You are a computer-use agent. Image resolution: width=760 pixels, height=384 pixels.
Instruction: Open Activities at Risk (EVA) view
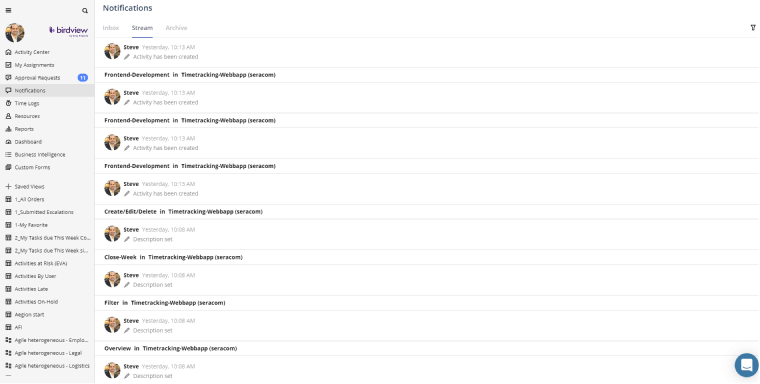click(x=41, y=263)
